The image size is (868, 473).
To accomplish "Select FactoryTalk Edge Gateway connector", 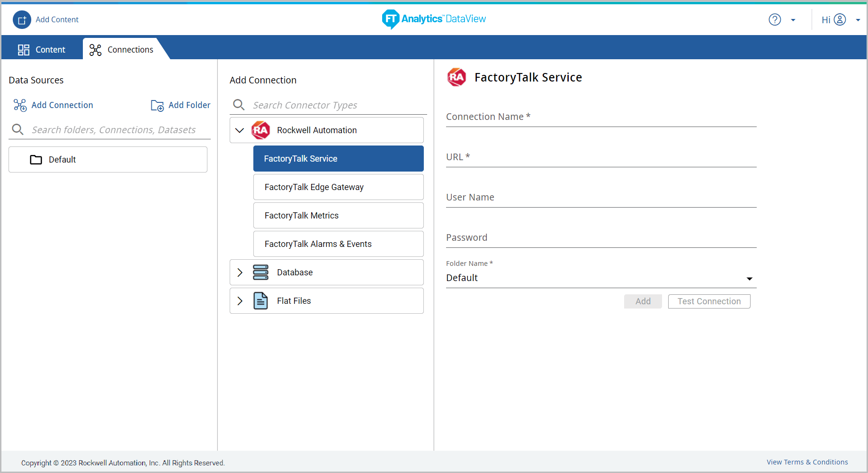I will click(x=339, y=187).
